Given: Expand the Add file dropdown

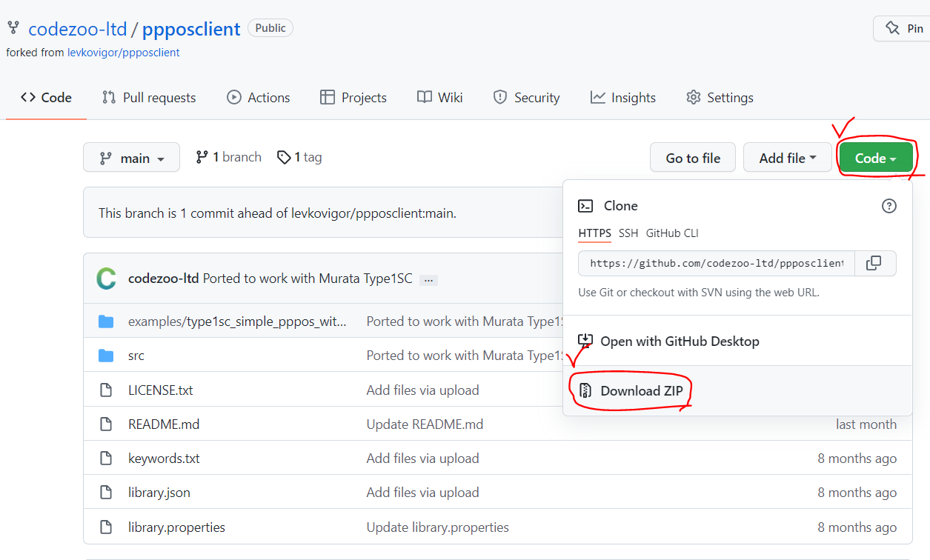Looking at the screenshot, I should click(x=788, y=158).
